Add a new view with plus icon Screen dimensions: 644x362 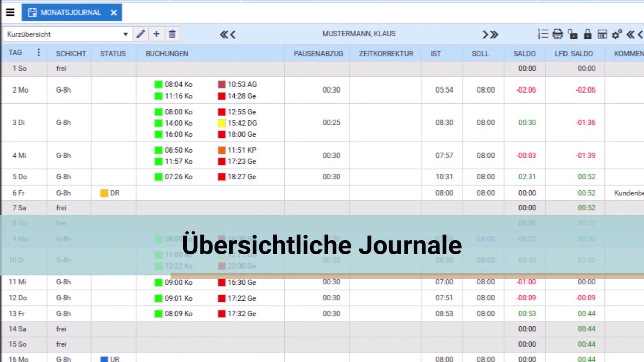[156, 34]
